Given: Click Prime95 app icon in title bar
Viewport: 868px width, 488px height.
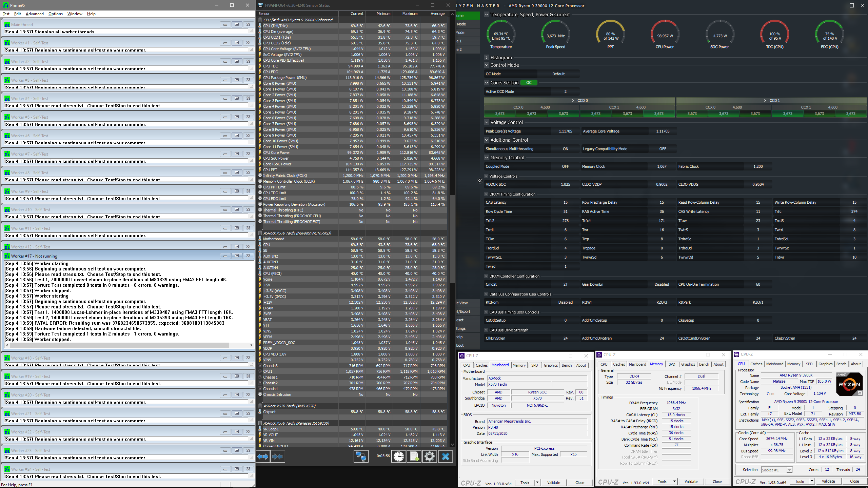Looking at the screenshot, I should (5, 5).
